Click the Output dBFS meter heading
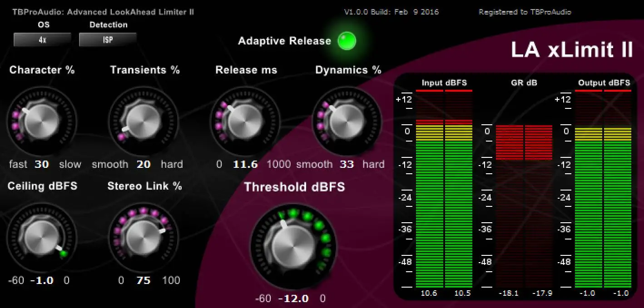 coord(604,83)
